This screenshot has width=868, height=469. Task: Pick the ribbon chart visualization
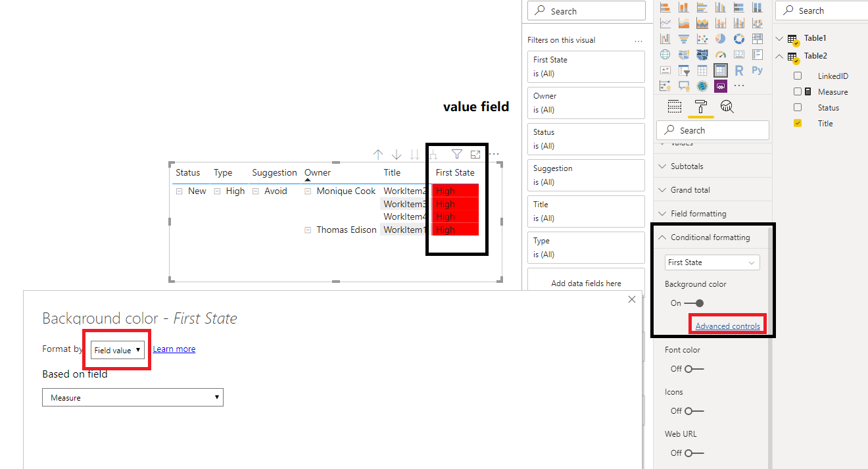point(758,23)
